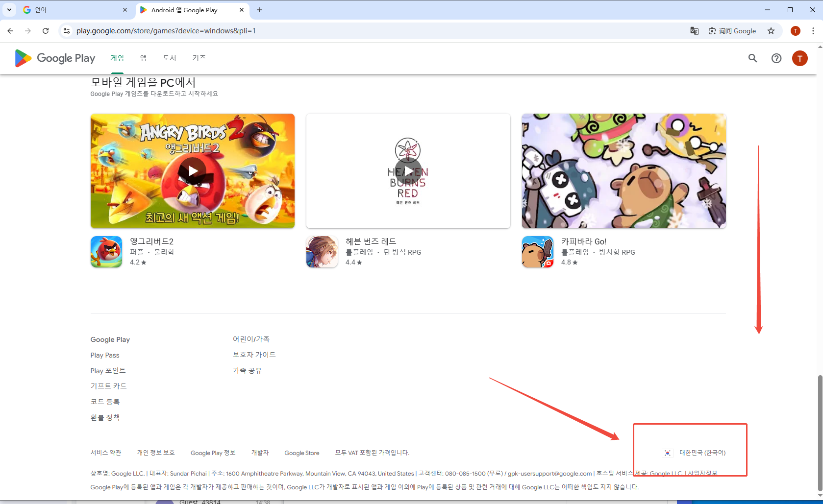Open the Play Pass footer link
The image size is (823, 504).
[x=105, y=355]
